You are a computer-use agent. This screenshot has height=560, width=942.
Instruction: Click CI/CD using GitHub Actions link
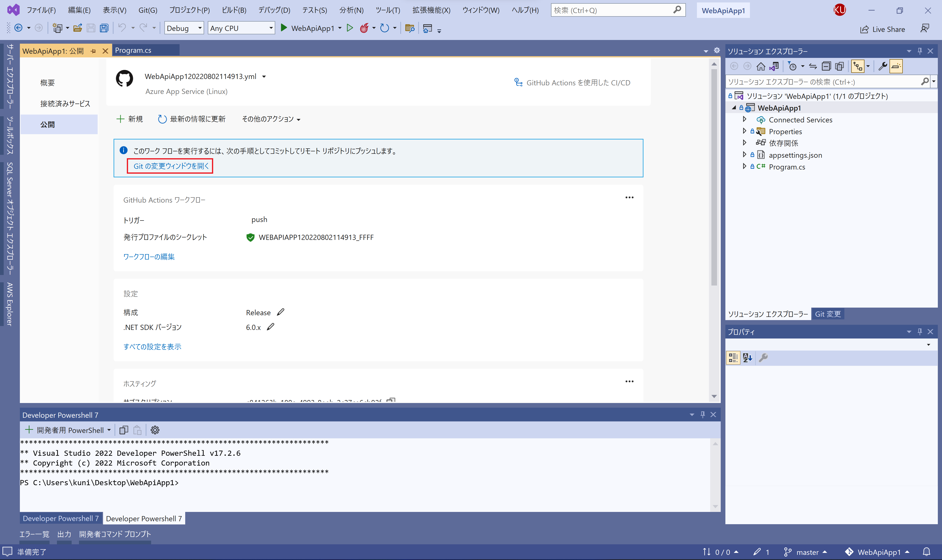573,83
